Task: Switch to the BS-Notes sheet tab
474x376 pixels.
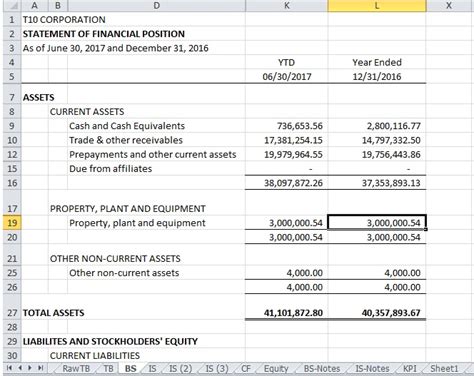Action: coord(322,368)
